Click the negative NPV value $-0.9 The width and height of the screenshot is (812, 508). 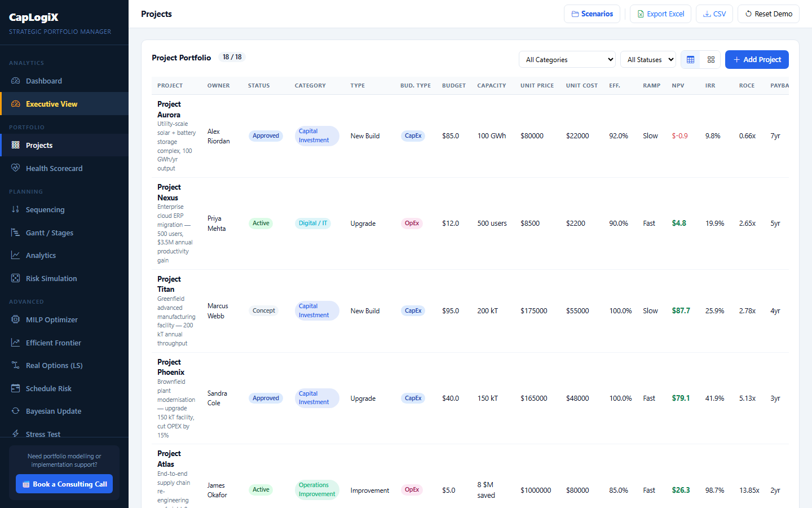679,136
